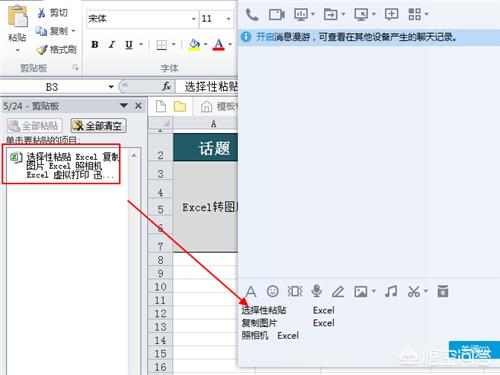Screen dimensions: 500x375
Task: Click the screenshot scissors icon in chat
Action: click(x=414, y=292)
